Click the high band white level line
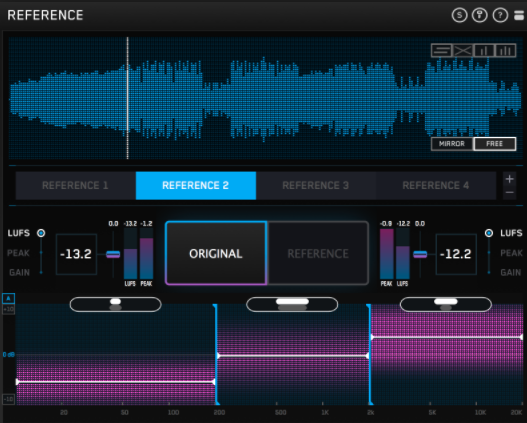Image resolution: width=527 pixels, height=423 pixels. click(447, 337)
